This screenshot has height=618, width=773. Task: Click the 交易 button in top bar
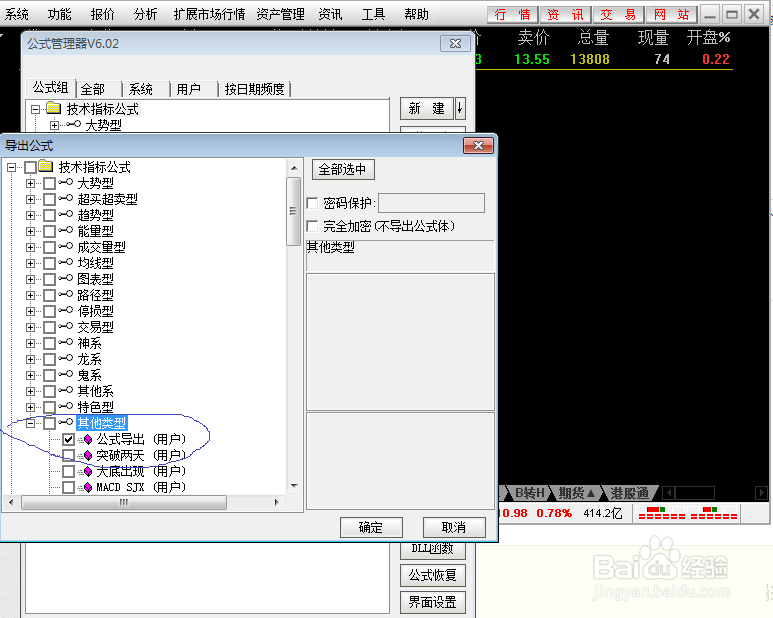(618, 14)
